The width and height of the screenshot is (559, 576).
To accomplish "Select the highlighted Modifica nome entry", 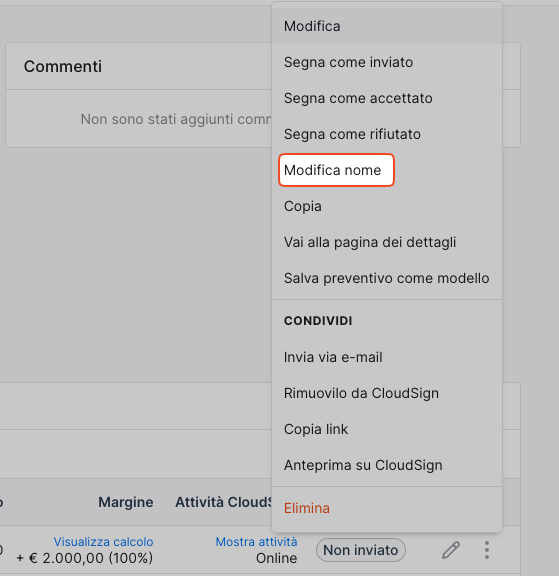I will pos(336,170).
